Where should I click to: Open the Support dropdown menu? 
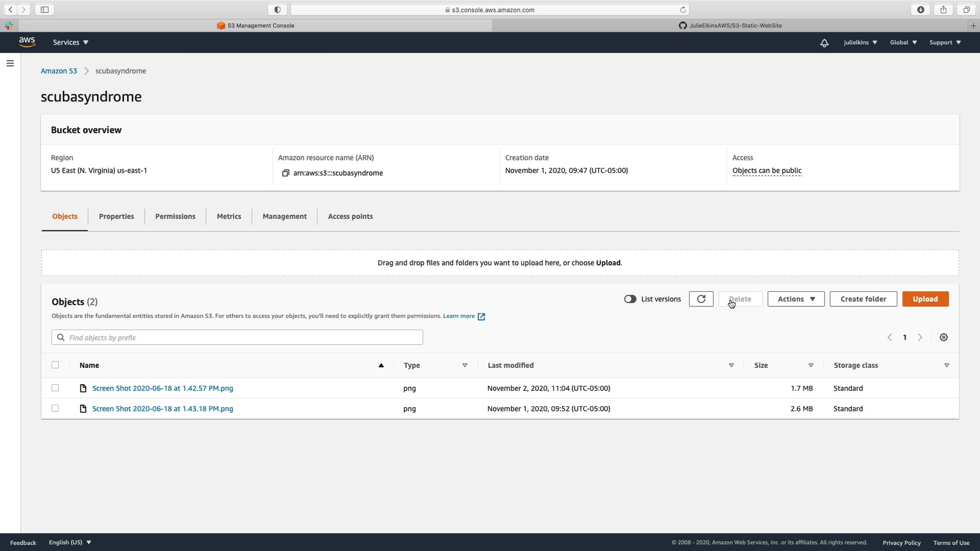coord(945,43)
